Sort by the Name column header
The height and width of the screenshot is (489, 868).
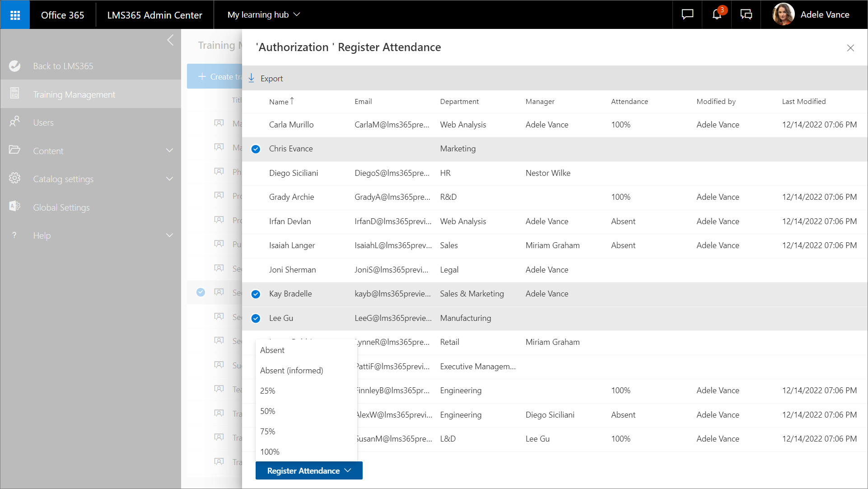click(279, 102)
